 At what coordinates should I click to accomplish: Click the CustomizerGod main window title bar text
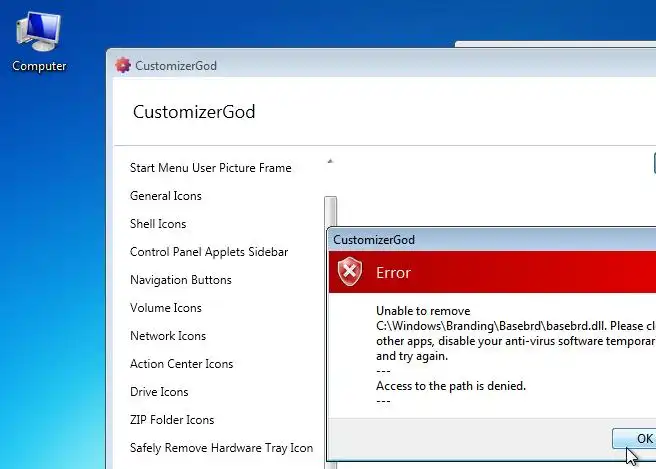point(176,66)
